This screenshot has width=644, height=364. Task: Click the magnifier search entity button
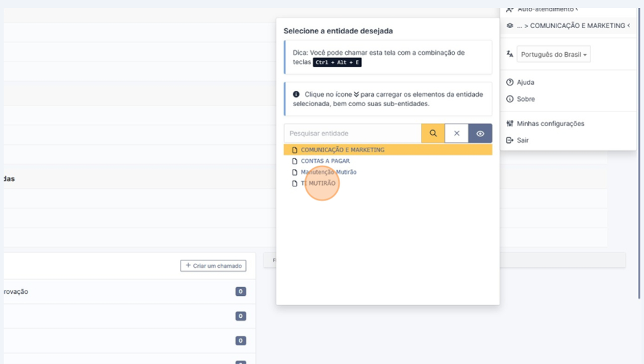point(433,134)
